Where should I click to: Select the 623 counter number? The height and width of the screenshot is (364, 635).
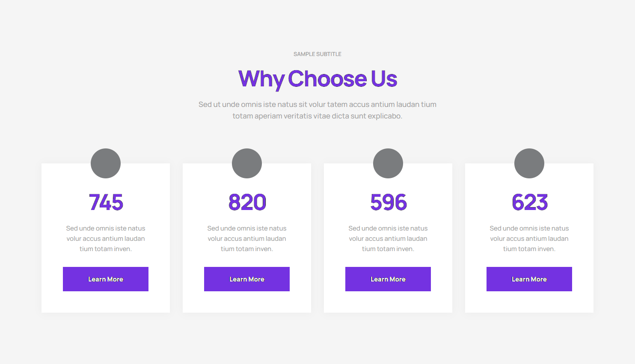529,202
